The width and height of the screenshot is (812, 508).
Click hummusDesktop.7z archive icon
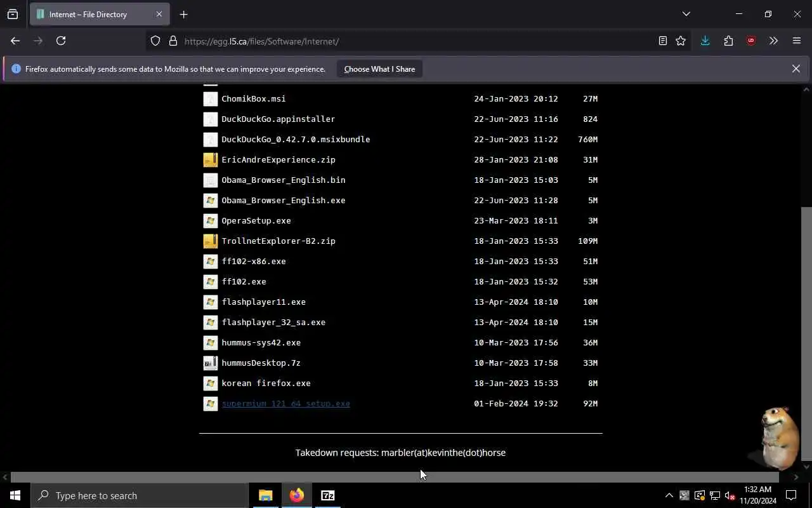(210, 363)
